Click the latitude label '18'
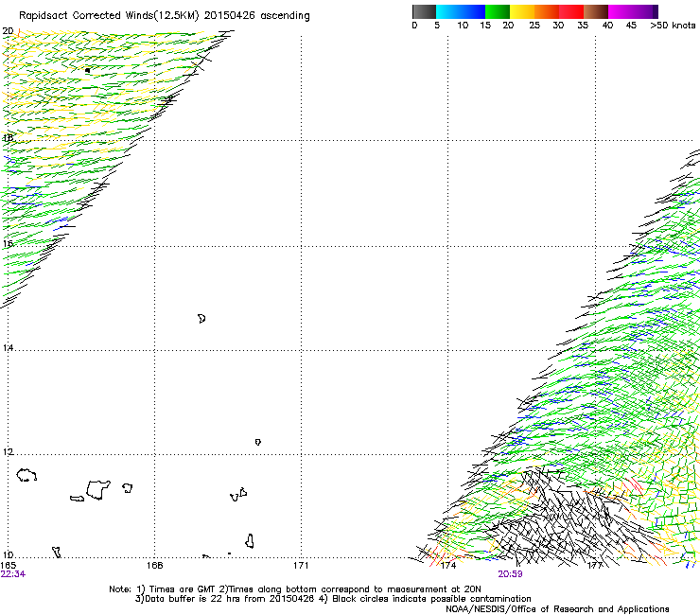This screenshot has height=615, width=700. click(x=8, y=137)
